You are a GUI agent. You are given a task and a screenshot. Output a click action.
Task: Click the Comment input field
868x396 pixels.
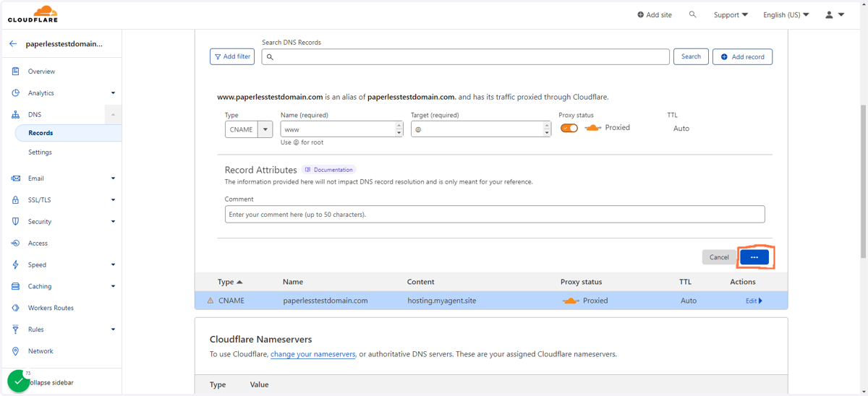(x=495, y=215)
